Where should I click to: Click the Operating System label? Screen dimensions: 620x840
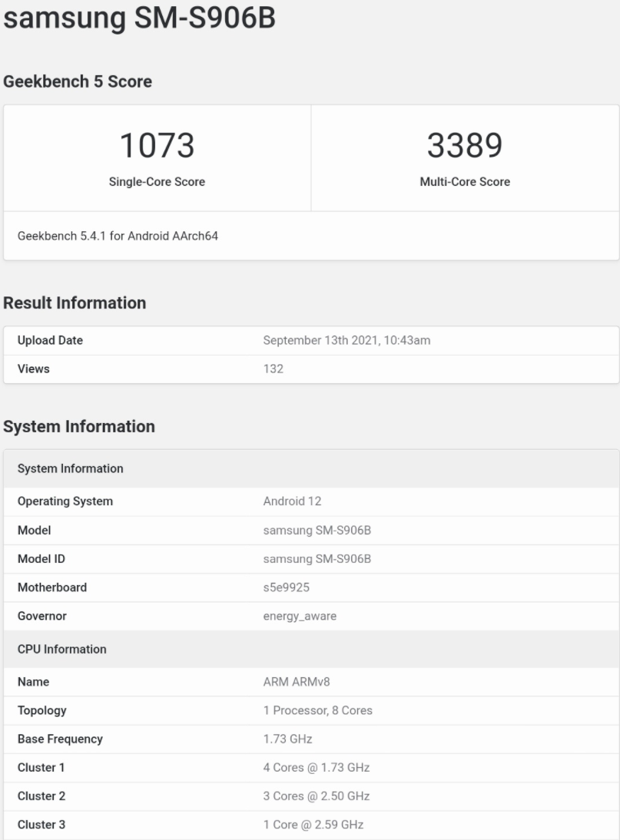tap(65, 501)
